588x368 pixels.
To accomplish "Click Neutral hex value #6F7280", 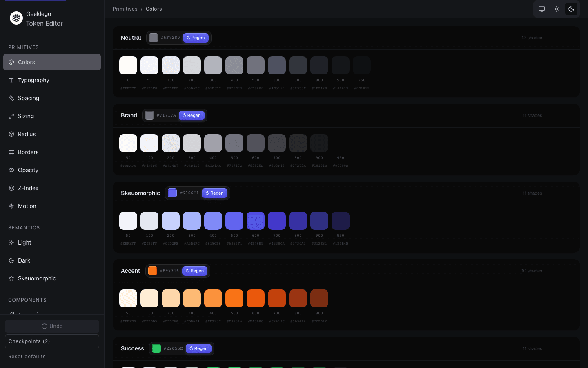I will click(170, 38).
